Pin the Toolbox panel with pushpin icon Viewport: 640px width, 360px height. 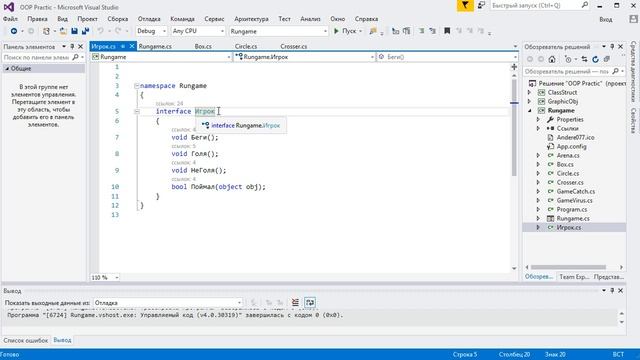pos(72,47)
